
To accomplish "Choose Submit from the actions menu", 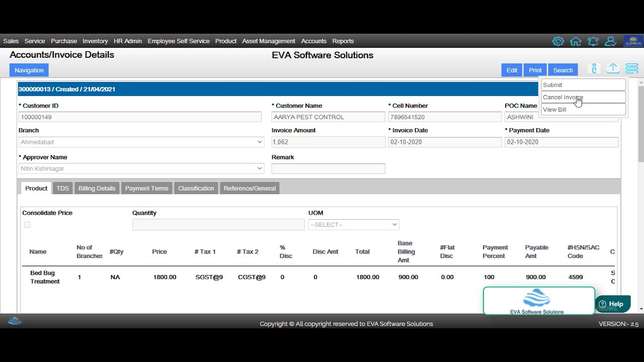I will pyautogui.click(x=583, y=85).
